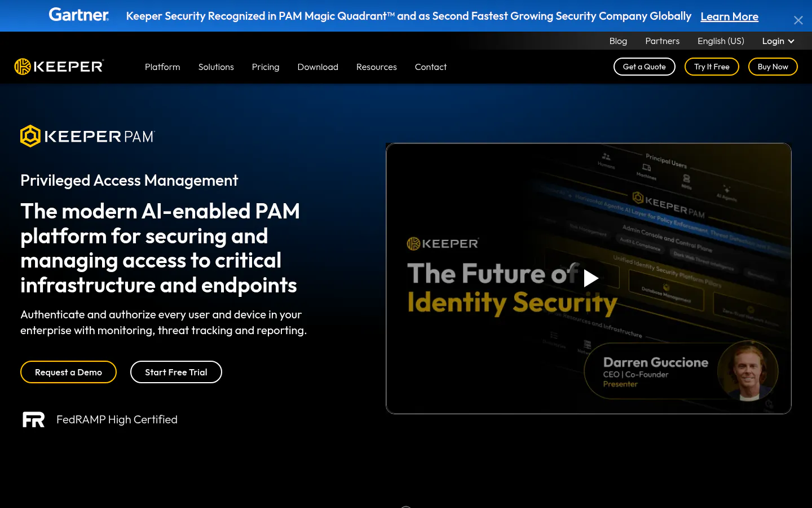The height and width of the screenshot is (508, 812).
Task: Play the Future of Identity Security video
Action: click(x=590, y=278)
